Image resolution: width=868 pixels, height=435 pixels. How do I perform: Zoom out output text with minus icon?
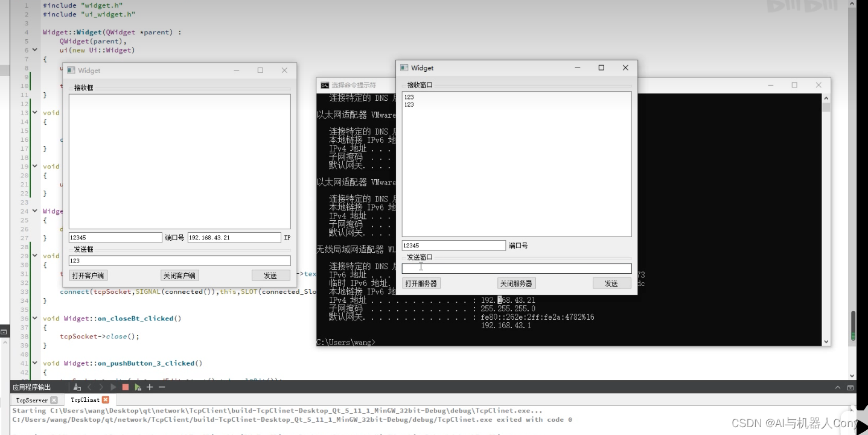pyautogui.click(x=162, y=387)
